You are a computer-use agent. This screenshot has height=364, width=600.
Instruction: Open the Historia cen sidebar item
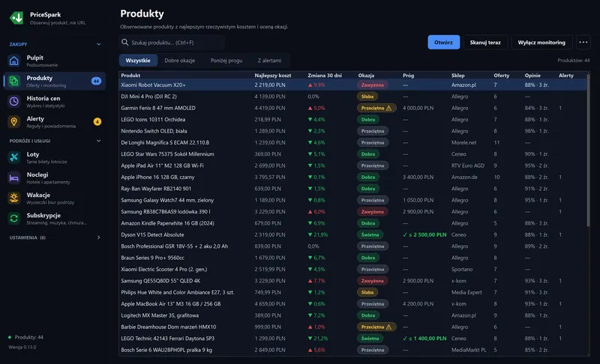pyautogui.click(x=55, y=101)
